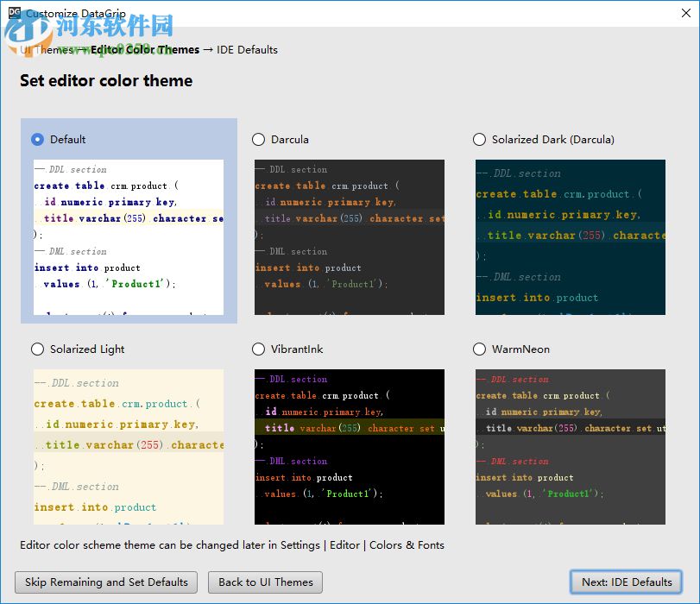Click Editor Color Themes breadcrumb label
700x604 pixels.
[x=144, y=50]
